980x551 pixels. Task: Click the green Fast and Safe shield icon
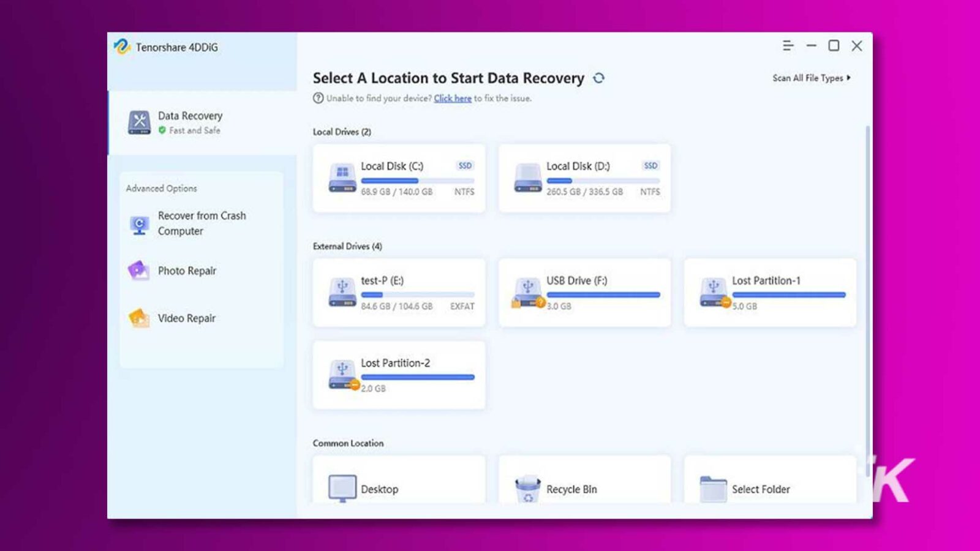(x=162, y=130)
